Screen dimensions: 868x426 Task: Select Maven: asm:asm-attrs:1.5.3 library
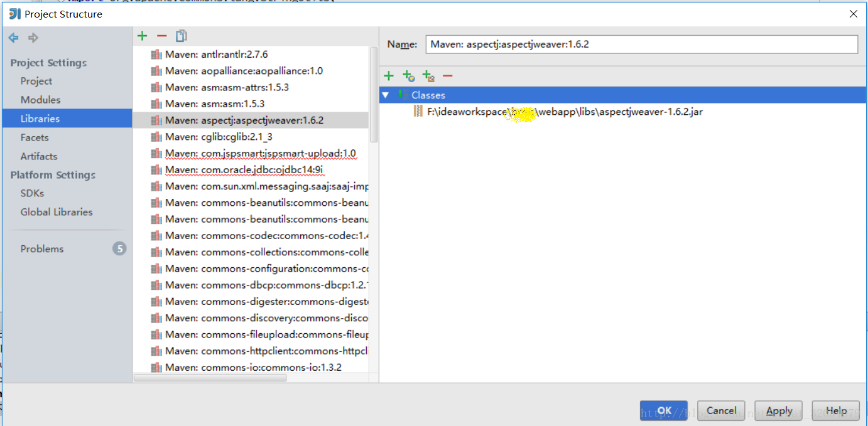(227, 87)
